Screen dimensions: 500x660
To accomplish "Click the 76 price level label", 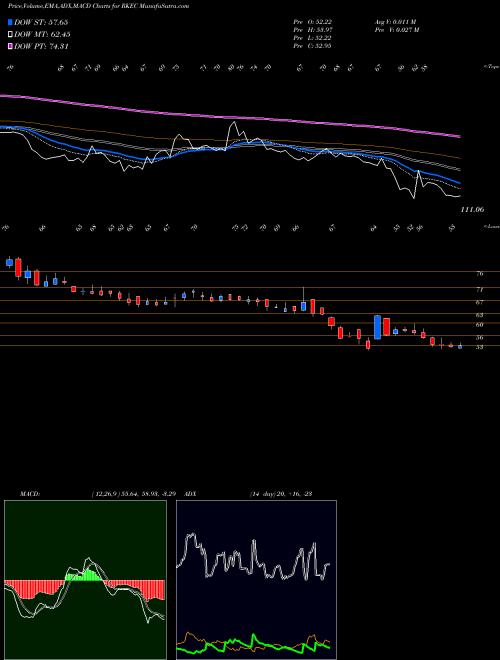I will coord(479,274).
